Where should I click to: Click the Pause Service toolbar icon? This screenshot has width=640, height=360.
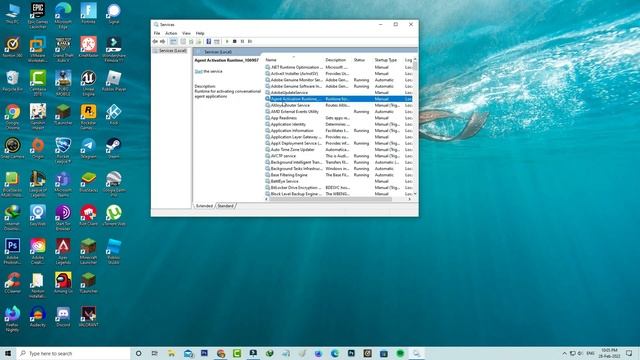point(242,41)
